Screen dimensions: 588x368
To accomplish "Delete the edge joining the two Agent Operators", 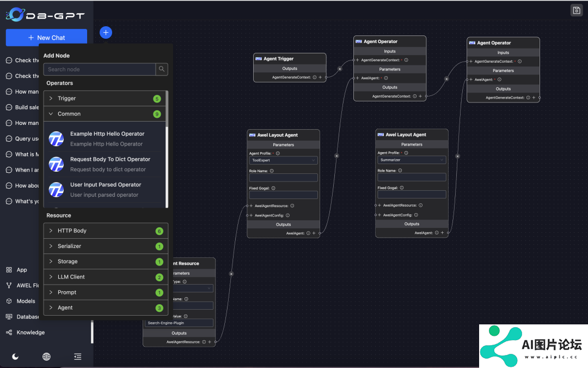I will (446, 79).
